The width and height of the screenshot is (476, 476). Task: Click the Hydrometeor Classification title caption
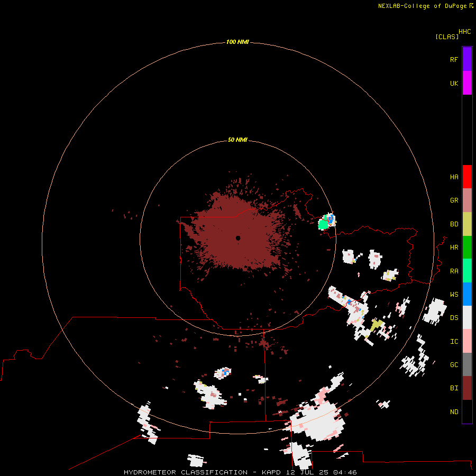coord(240,472)
